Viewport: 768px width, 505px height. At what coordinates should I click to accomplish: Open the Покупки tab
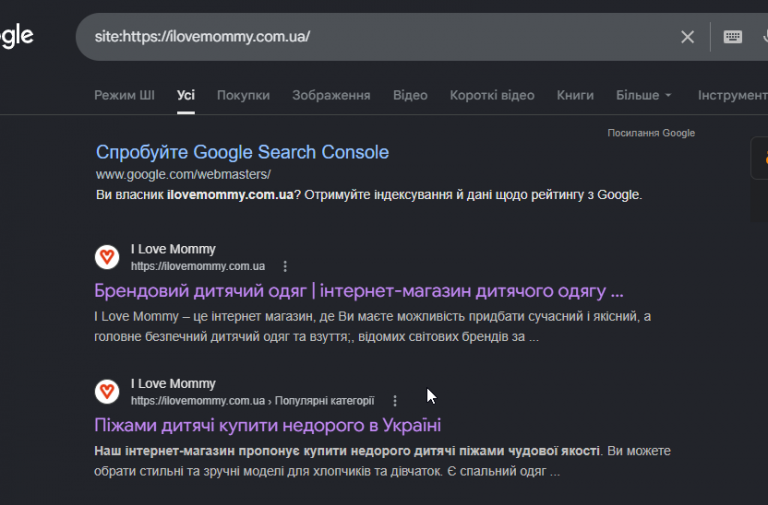point(243,95)
